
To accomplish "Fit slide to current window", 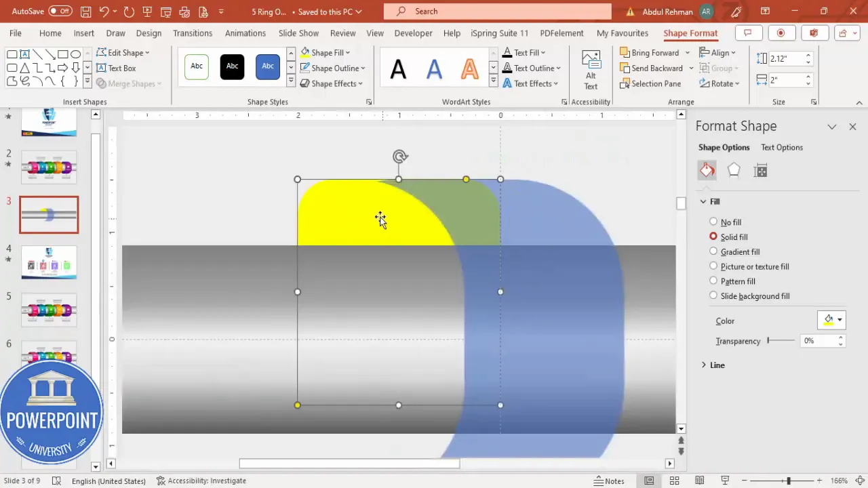I will [859, 481].
